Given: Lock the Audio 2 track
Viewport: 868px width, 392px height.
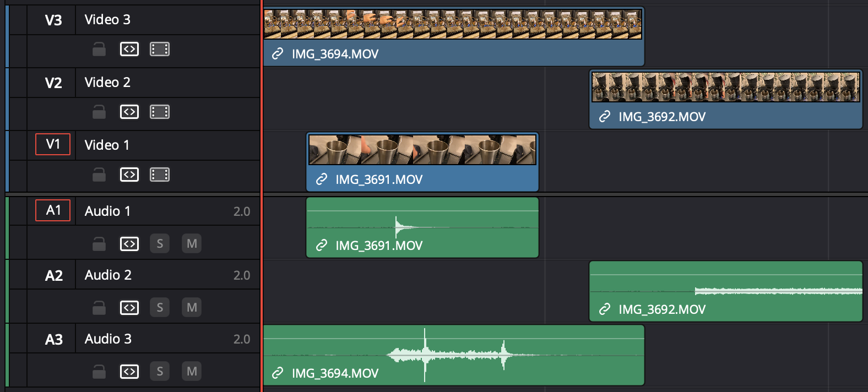Looking at the screenshot, I should point(99,308).
